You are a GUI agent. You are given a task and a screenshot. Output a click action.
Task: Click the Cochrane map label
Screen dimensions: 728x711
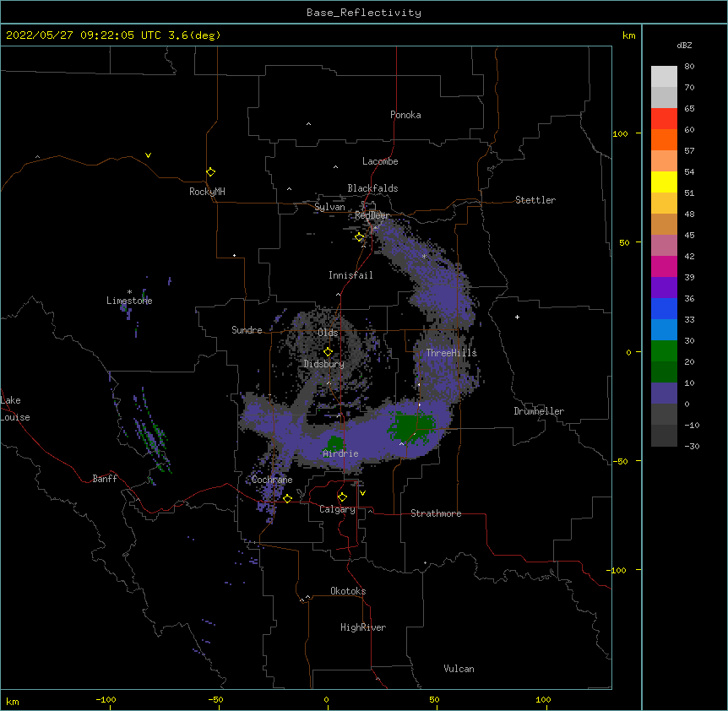click(272, 480)
